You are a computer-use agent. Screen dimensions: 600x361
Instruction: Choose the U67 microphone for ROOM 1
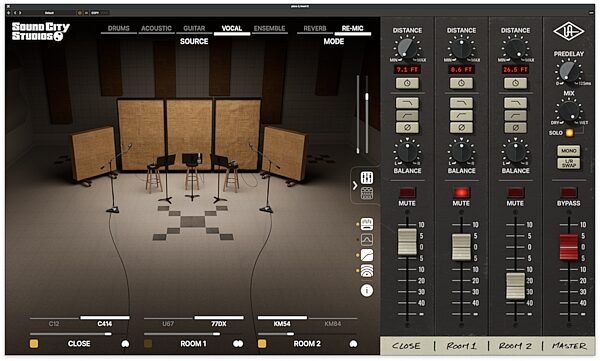tap(168, 323)
